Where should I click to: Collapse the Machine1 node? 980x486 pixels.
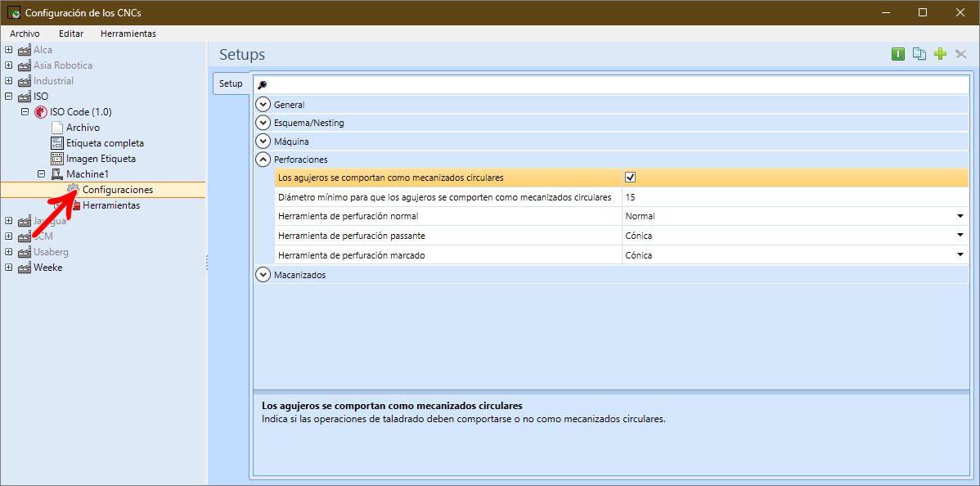pyautogui.click(x=41, y=174)
